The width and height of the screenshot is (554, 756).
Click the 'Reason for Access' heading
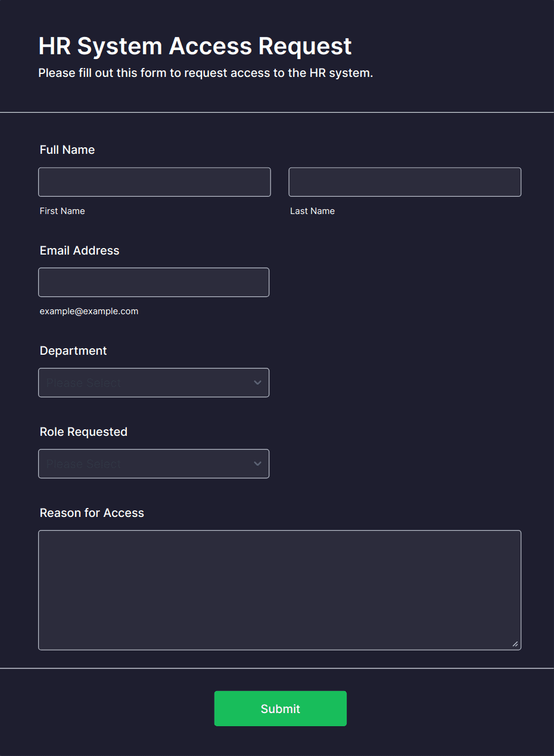(x=91, y=513)
